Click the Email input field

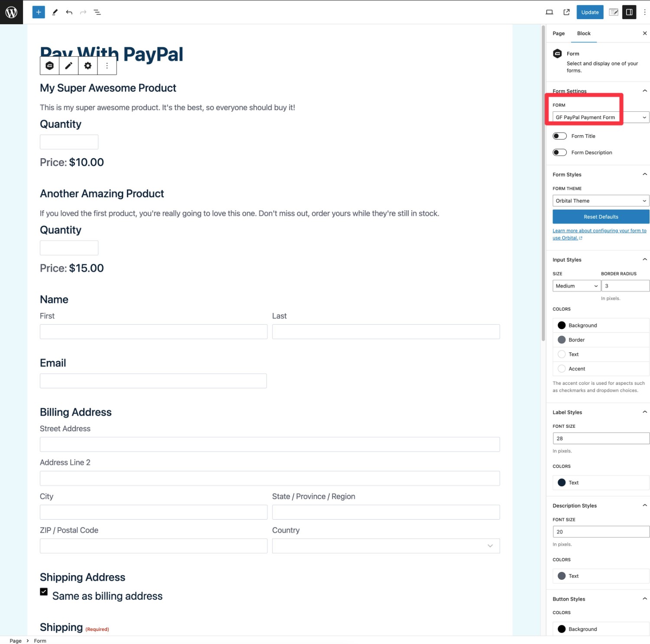click(153, 381)
